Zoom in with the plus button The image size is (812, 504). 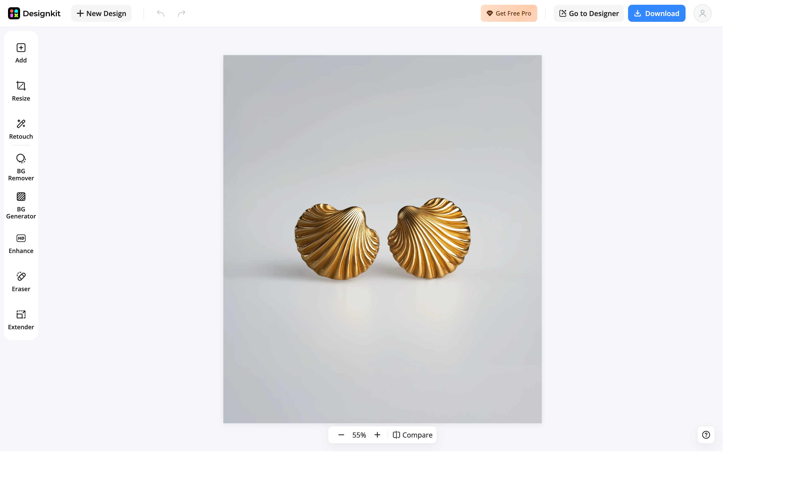[377, 435]
